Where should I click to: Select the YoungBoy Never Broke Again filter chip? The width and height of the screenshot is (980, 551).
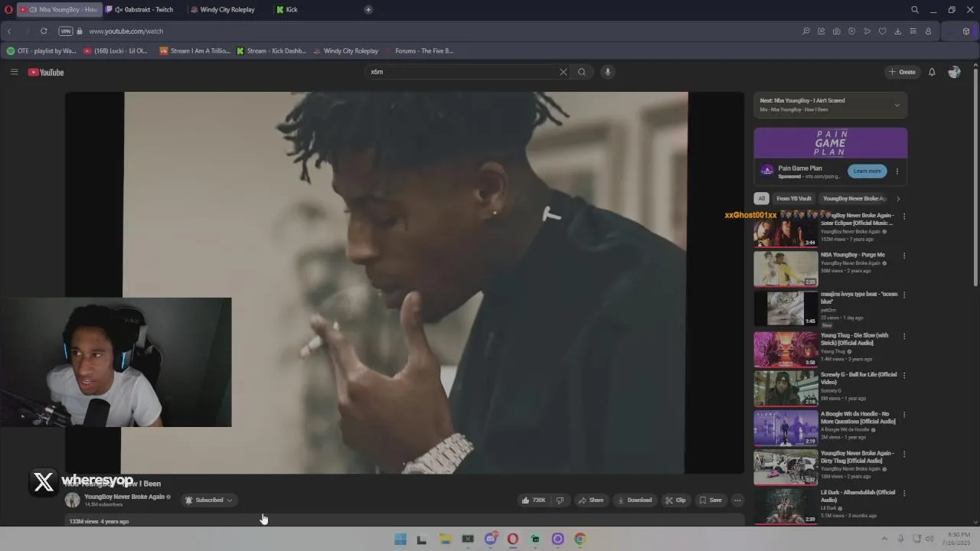click(854, 198)
